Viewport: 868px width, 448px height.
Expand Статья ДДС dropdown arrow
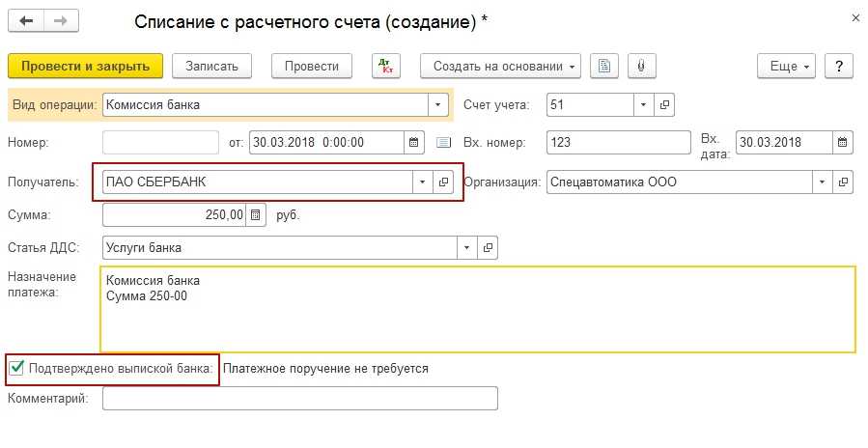(466, 247)
